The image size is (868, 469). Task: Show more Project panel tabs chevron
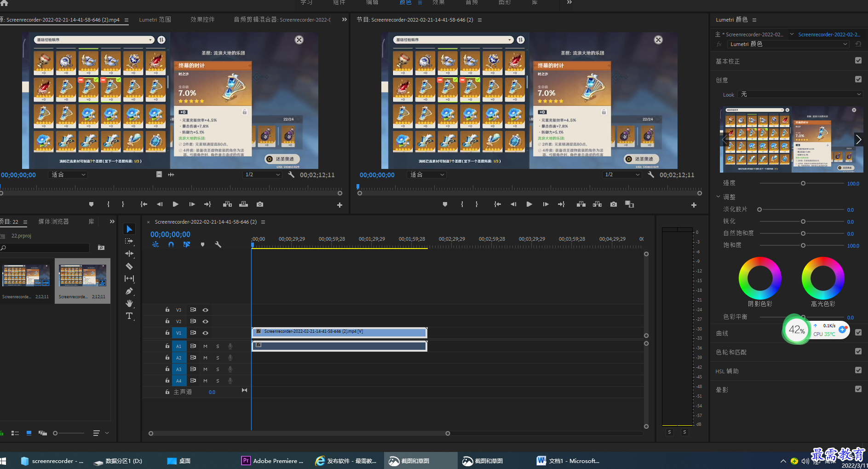[112, 221]
